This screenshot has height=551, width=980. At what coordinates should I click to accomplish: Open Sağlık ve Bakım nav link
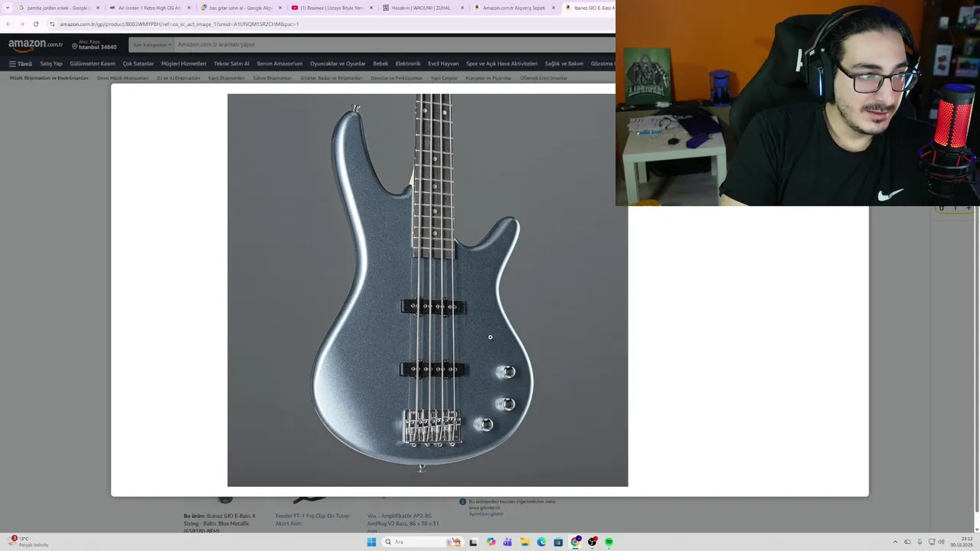coord(564,64)
